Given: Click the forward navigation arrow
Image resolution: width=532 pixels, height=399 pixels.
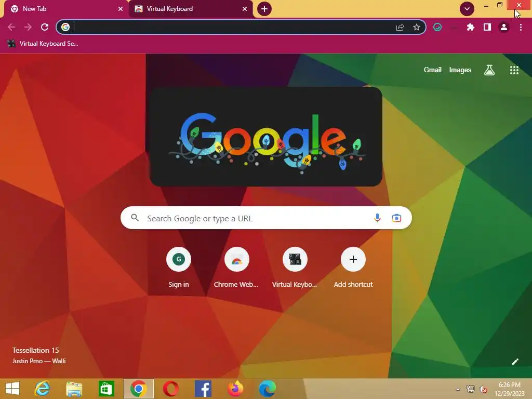Looking at the screenshot, I should click(x=28, y=27).
